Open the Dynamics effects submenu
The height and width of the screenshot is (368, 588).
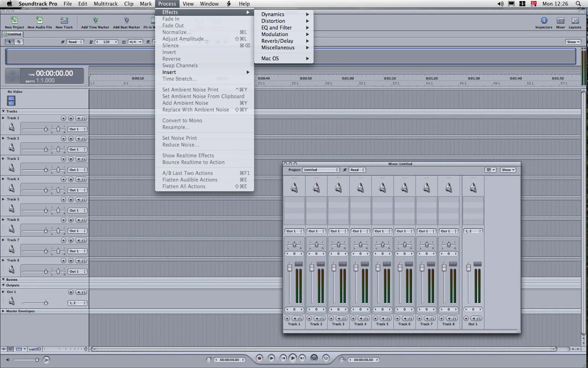click(x=284, y=14)
